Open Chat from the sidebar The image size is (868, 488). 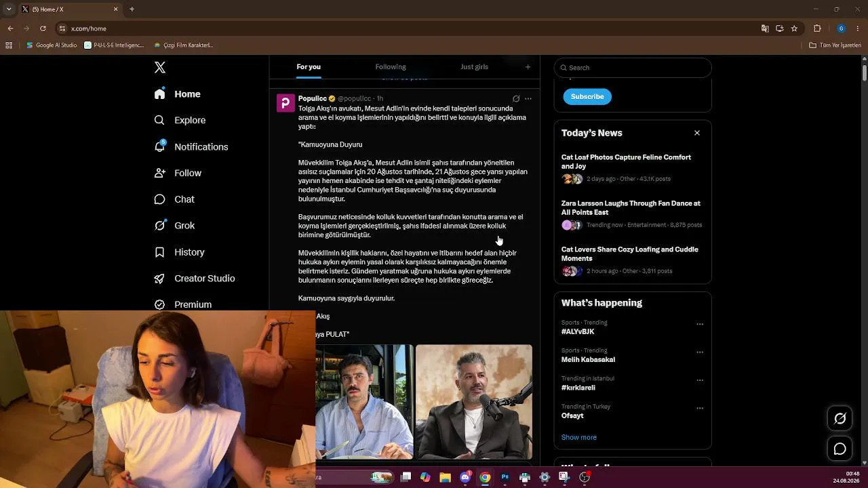pos(174,199)
